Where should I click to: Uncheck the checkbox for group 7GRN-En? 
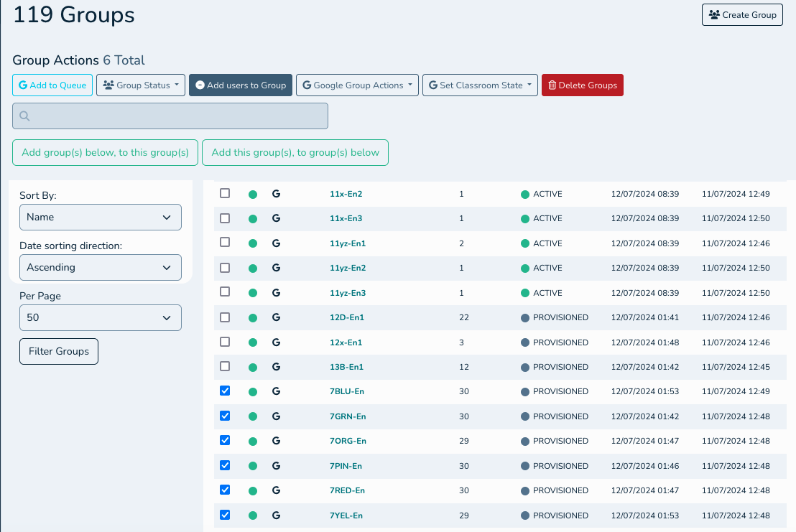click(225, 416)
